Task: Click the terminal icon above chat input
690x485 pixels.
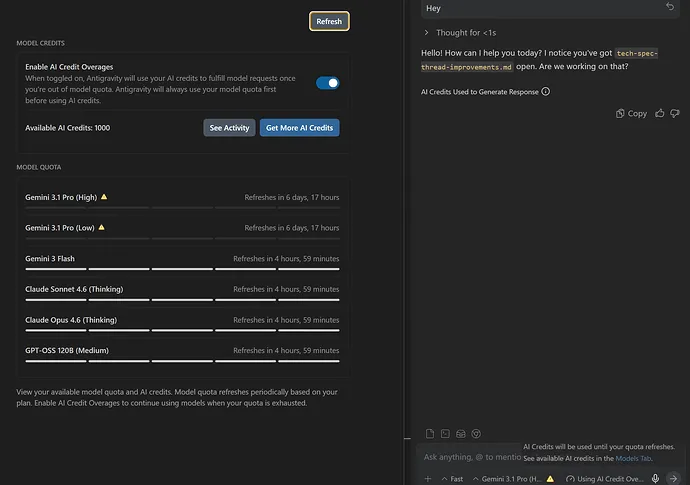Action: 445,434
